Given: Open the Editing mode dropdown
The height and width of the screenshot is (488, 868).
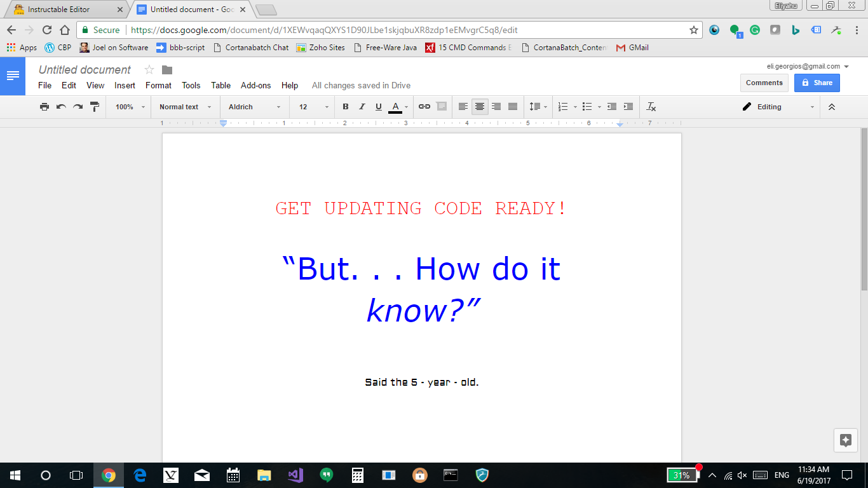Looking at the screenshot, I should click(x=778, y=107).
